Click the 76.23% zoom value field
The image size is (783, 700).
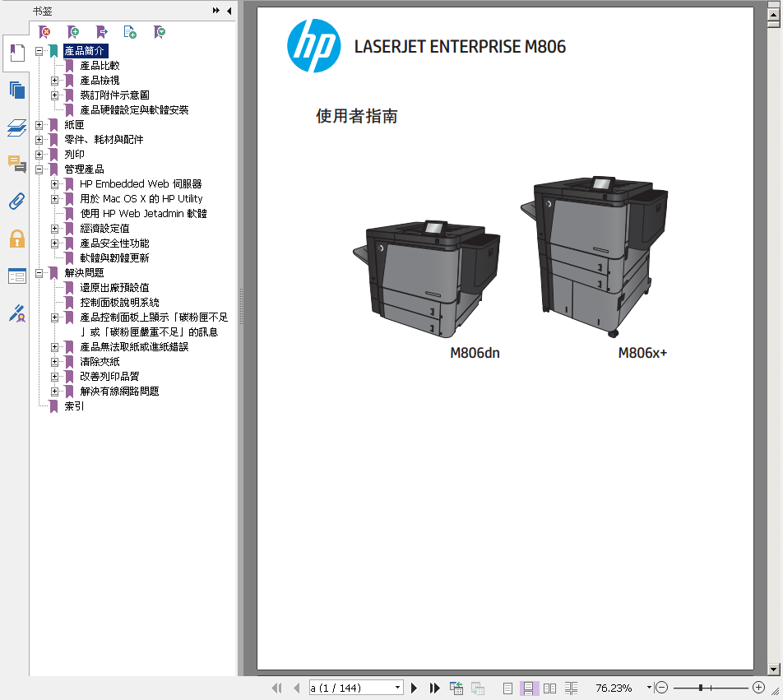click(614, 688)
